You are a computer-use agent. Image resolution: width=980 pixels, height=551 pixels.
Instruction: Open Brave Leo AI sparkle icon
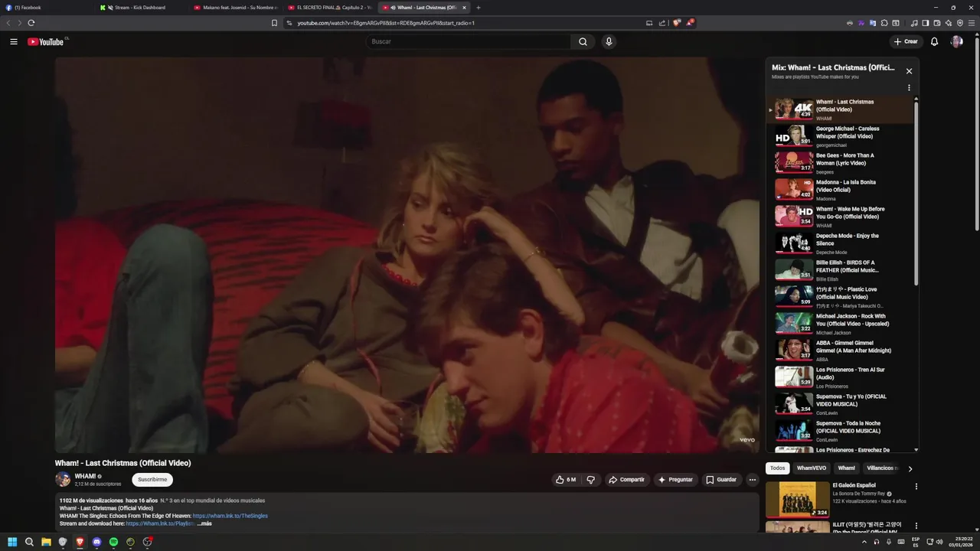tap(948, 23)
